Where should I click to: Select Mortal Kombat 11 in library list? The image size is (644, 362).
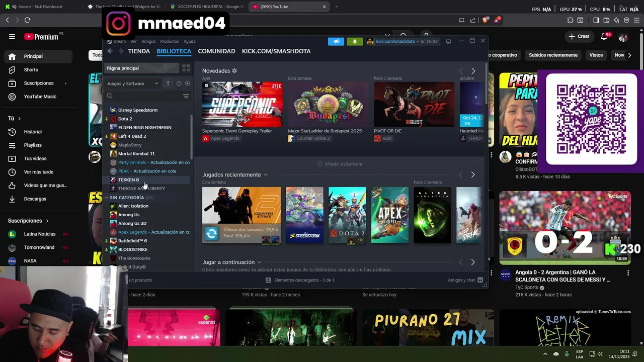[x=136, y=153]
